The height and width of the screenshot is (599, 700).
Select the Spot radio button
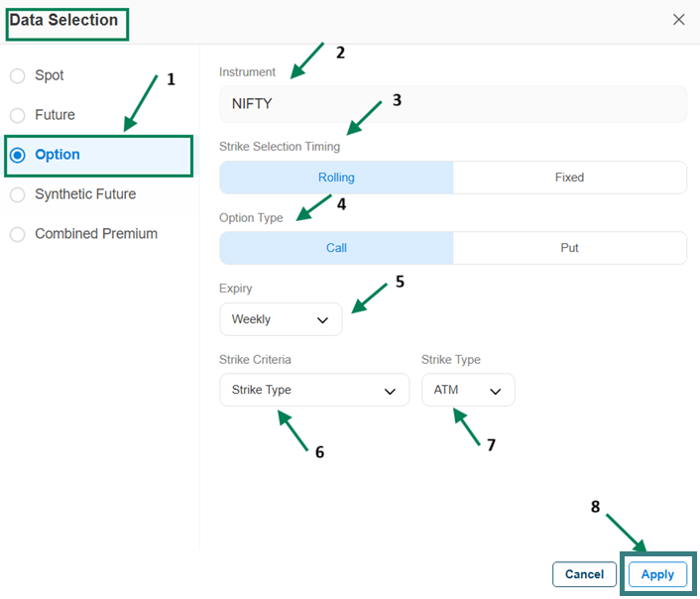click(x=18, y=75)
